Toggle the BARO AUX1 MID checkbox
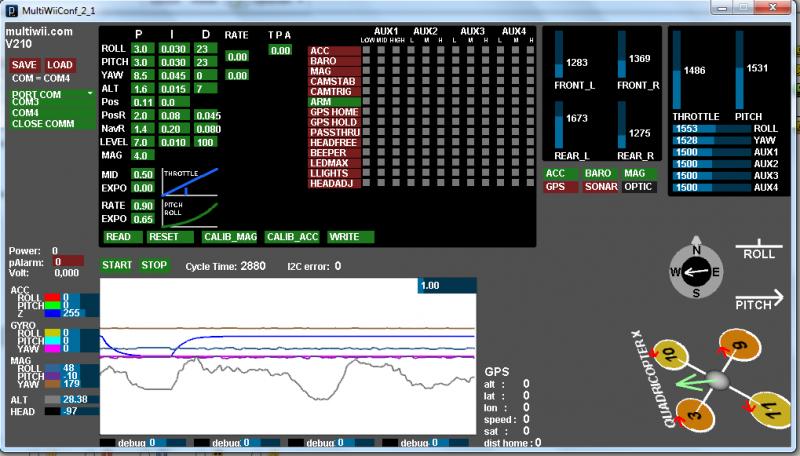800x456 pixels. pos(381,60)
